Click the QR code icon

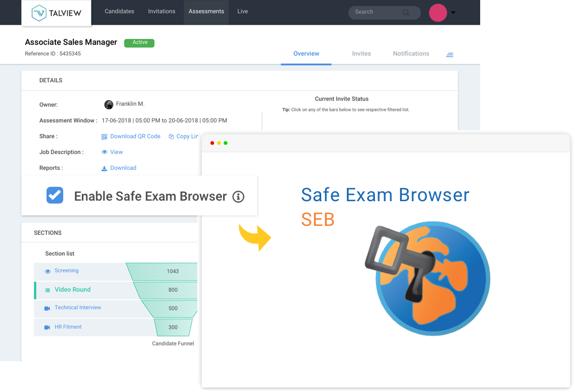tap(104, 137)
